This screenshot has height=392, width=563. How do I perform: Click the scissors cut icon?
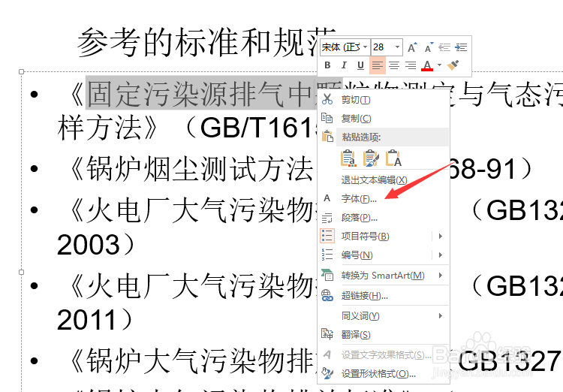[327, 99]
